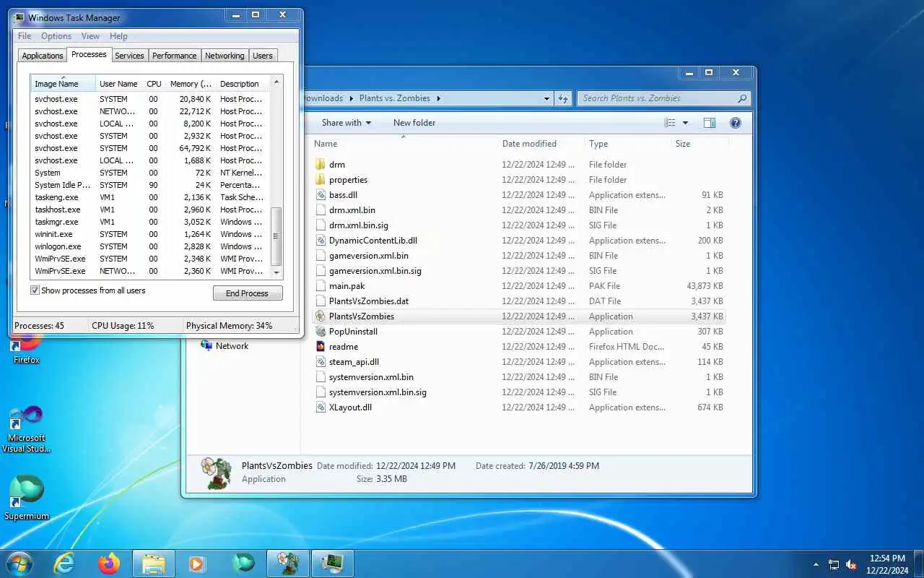Launch Firefox from the taskbar

pos(109,564)
